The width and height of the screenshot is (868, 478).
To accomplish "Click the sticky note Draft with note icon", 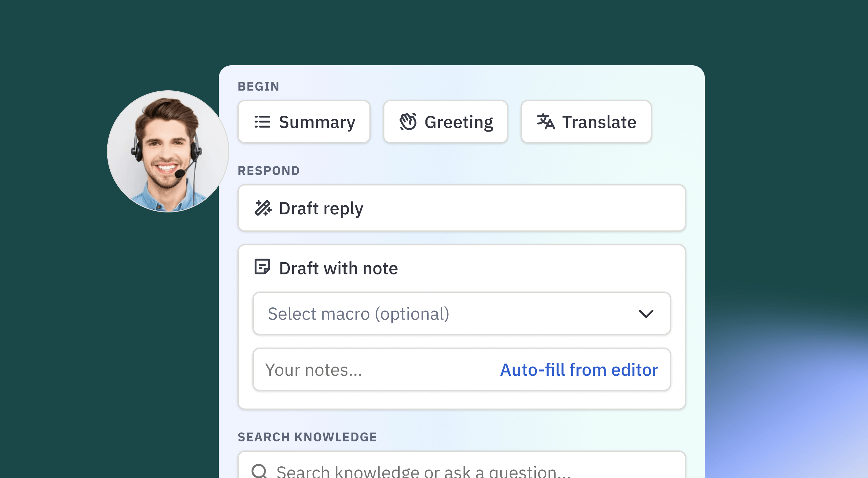I will [262, 267].
